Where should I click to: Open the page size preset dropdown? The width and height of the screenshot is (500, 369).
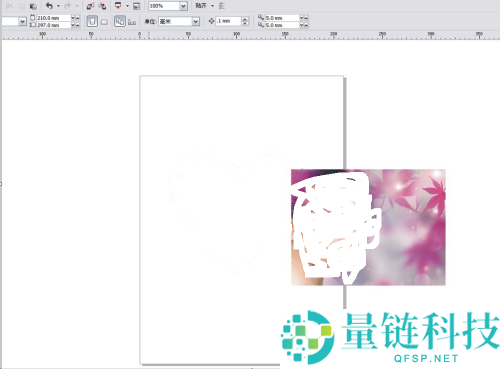tap(22, 22)
